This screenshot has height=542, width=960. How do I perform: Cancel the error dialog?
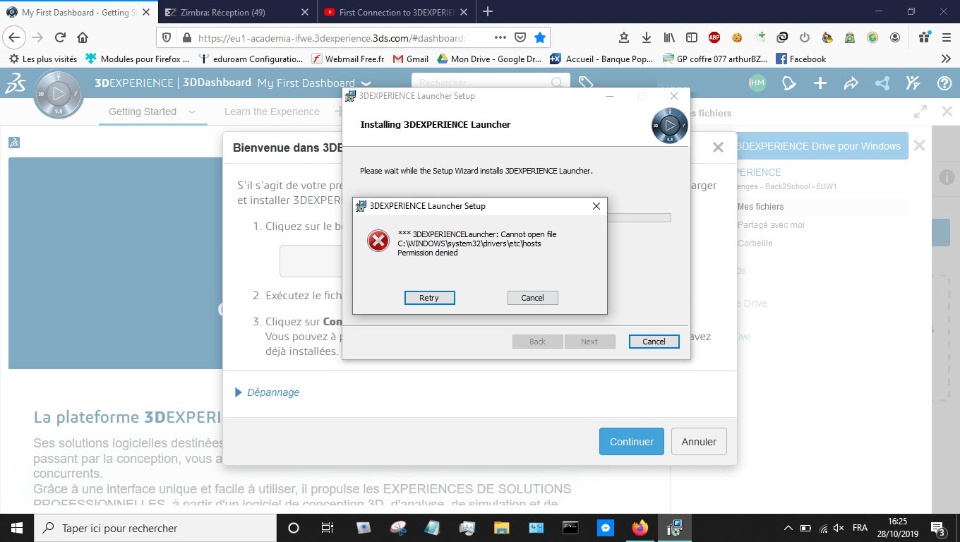(x=532, y=298)
